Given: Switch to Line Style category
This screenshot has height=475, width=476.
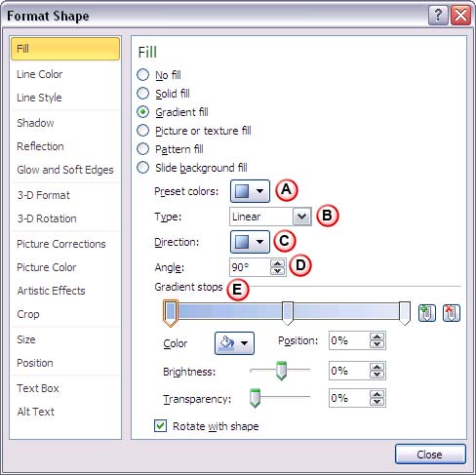Looking at the screenshot, I should [65, 98].
